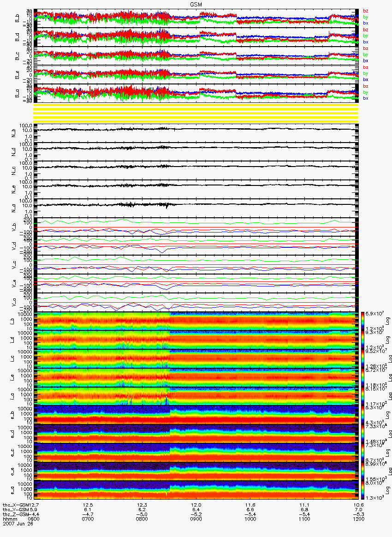Click the color scale bar beside the i_b spectrogram

(x=362, y=321)
